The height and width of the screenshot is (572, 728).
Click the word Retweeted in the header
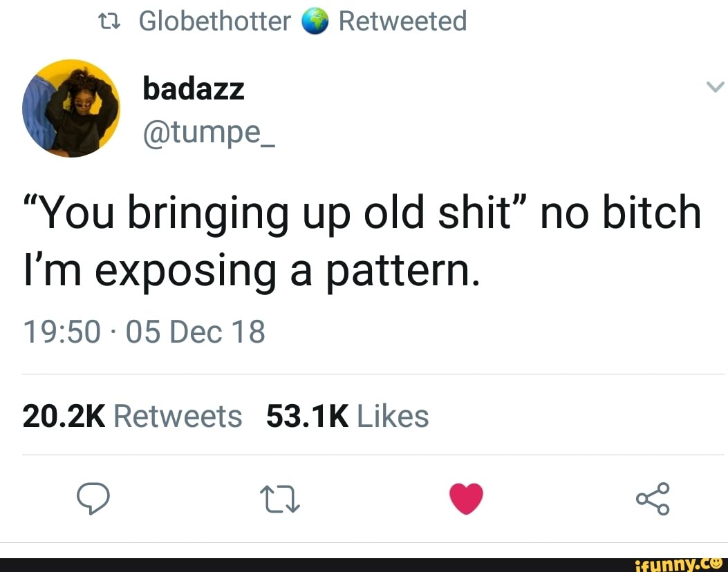point(402,21)
